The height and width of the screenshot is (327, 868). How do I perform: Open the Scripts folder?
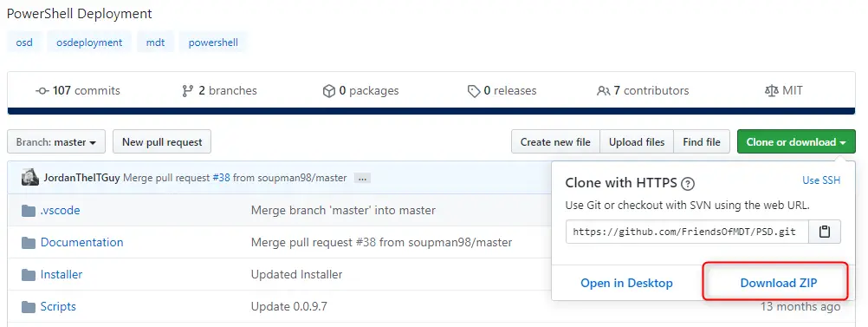coord(58,306)
